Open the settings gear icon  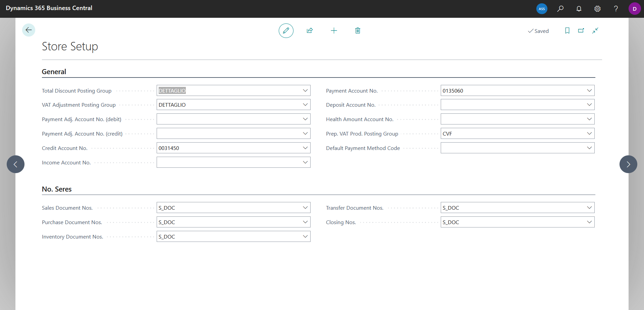(597, 9)
